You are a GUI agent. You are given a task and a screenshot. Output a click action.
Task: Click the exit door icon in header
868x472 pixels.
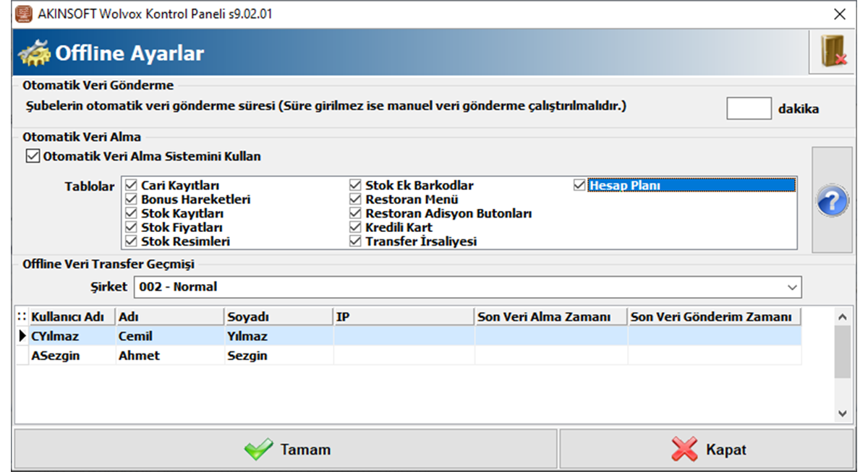[x=833, y=51]
